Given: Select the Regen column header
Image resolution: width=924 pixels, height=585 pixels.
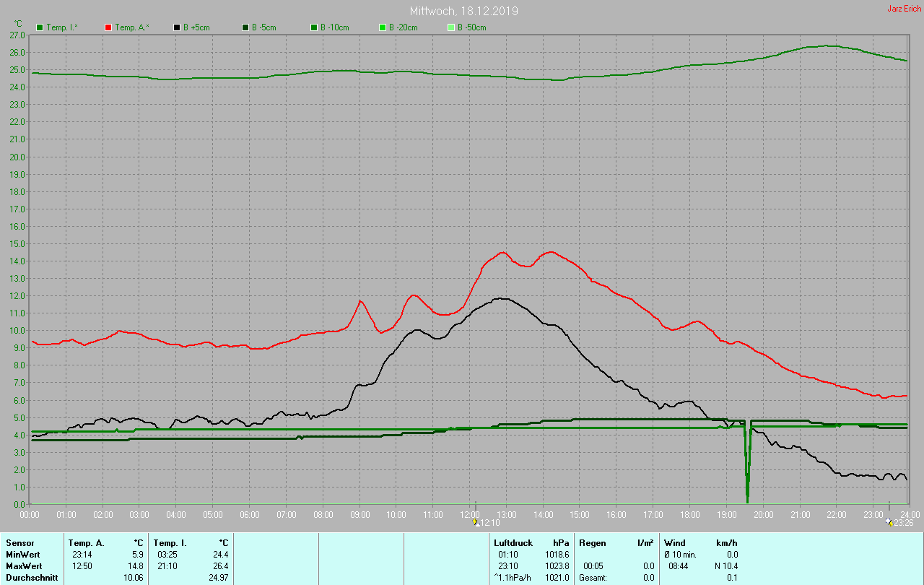Looking at the screenshot, I should tap(591, 543).
